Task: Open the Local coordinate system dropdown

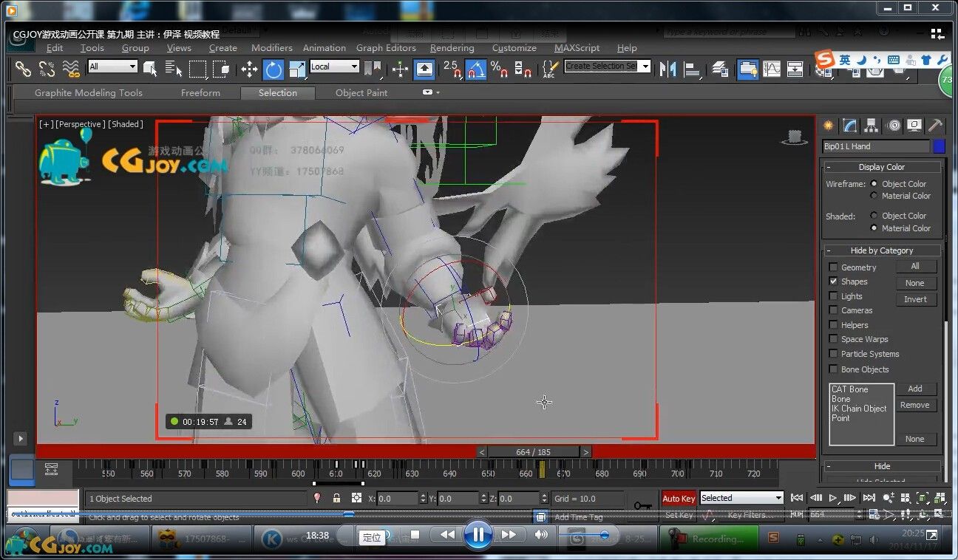Action: [x=334, y=66]
